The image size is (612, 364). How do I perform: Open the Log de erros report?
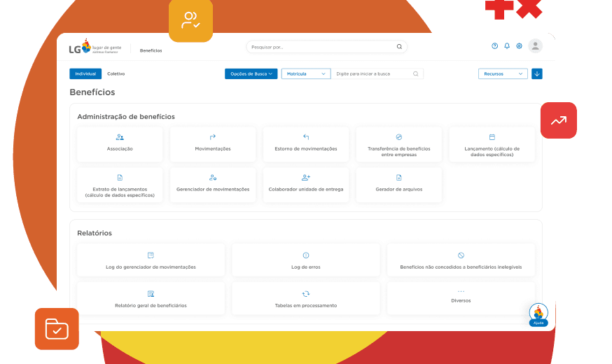point(305,260)
